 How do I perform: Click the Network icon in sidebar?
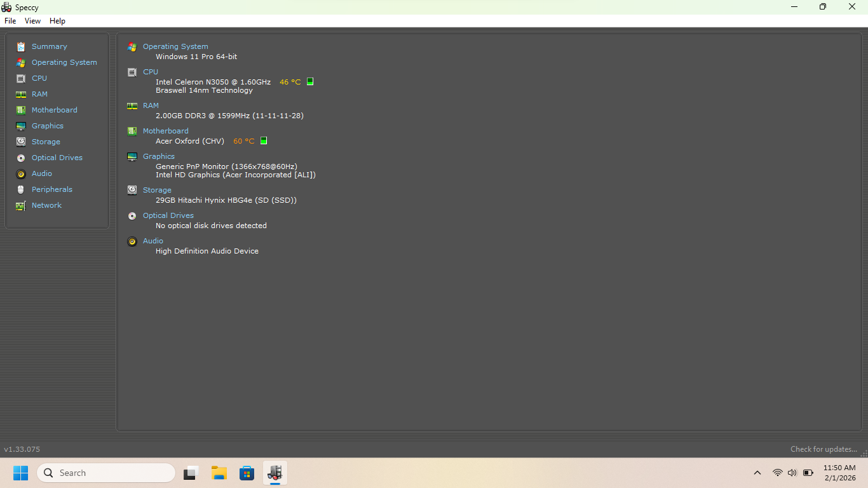21,205
